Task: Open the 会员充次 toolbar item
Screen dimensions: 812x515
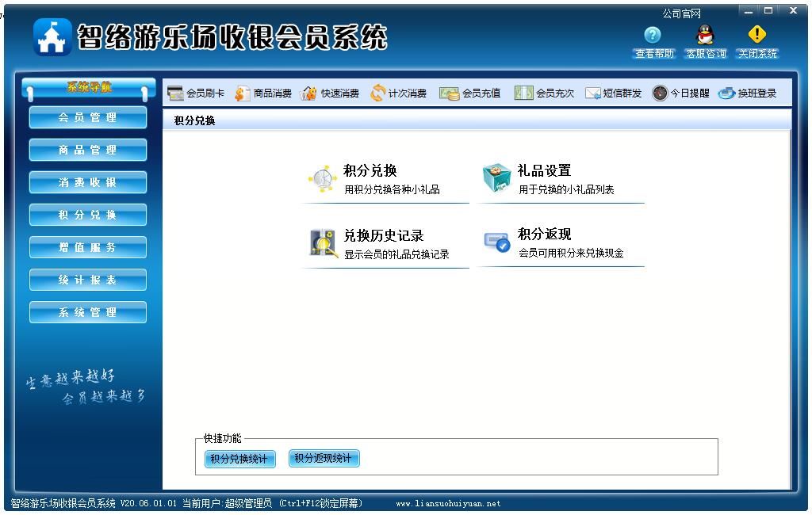Action: [544, 93]
